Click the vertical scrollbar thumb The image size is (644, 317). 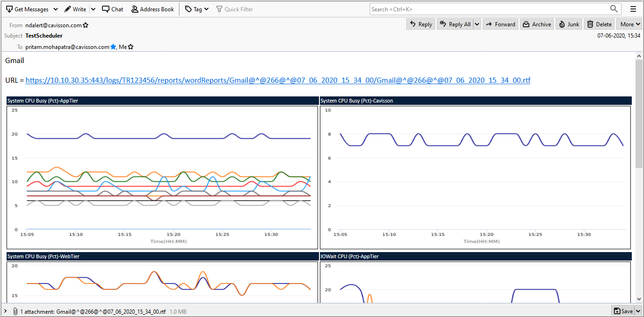(x=639, y=113)
